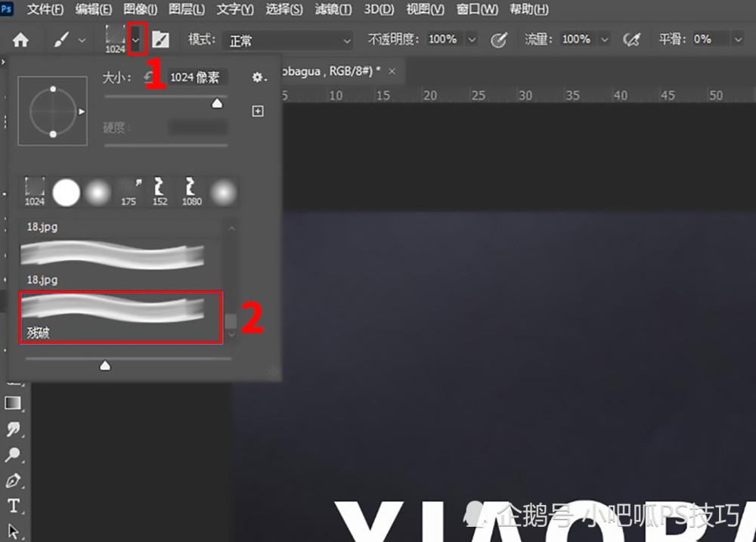This screenshot has height=542, width=756.
Task: Open the 滤镜(T) menu
Action: click(x=333, y=9)
